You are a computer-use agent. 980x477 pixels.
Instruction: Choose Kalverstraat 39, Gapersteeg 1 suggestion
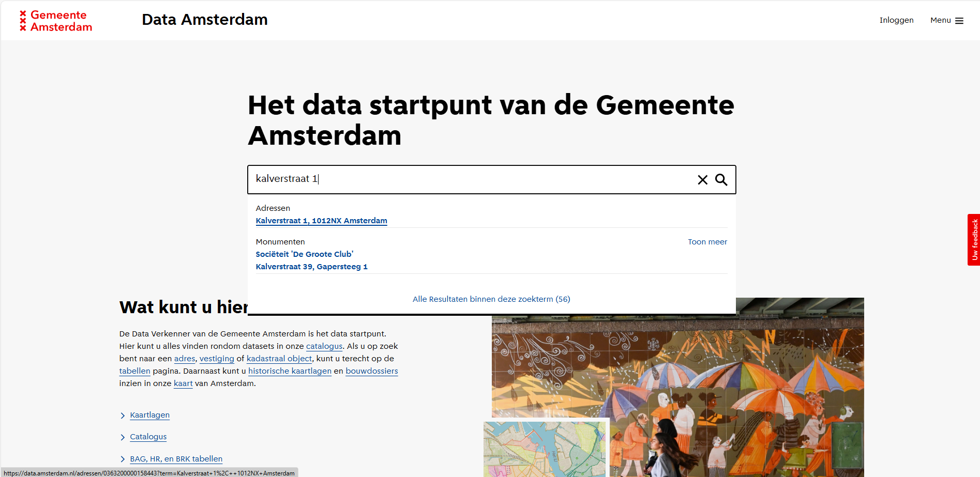click(311, 267)
